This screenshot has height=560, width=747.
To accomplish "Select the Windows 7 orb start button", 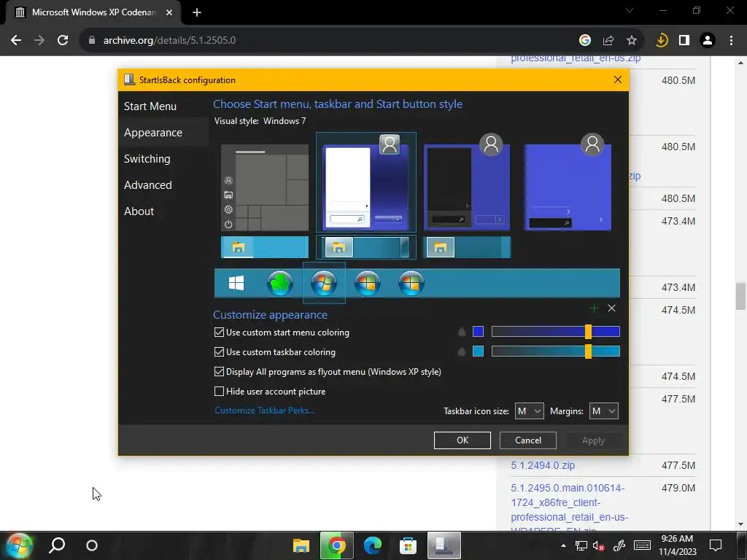I will click(323, 284).
